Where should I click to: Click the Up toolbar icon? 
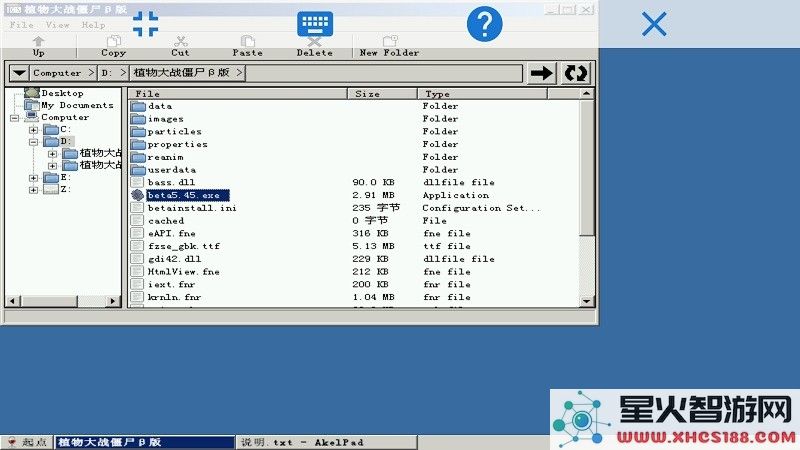pyautogui.click(x=38, y=42)
